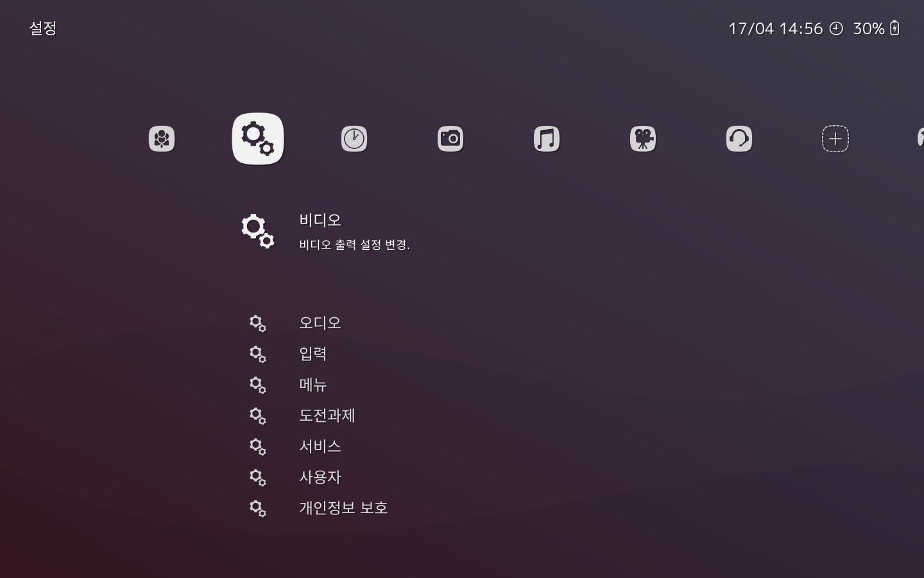The image size is (924, 578).
Task: Select the 서비스 entry
Action: tap(320, 446)
